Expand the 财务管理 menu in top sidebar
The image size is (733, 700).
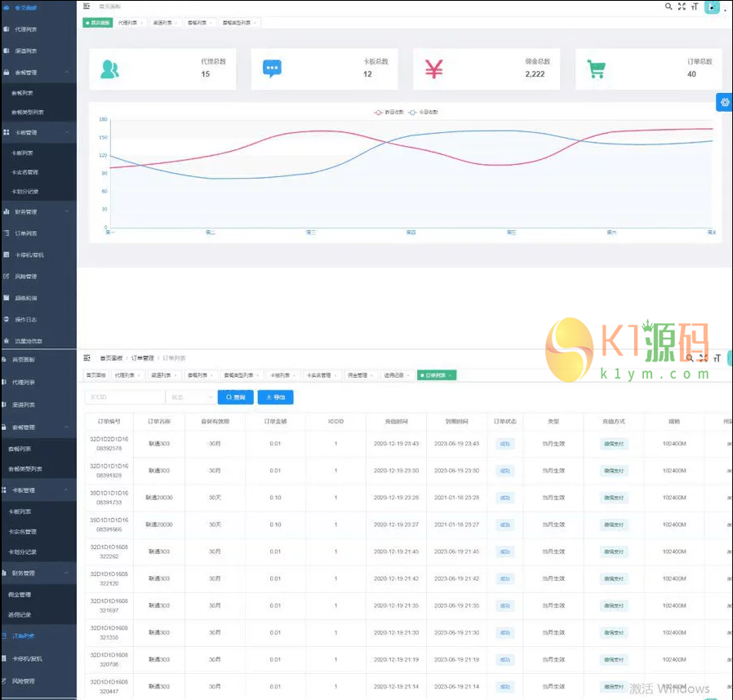click(38, 212)
